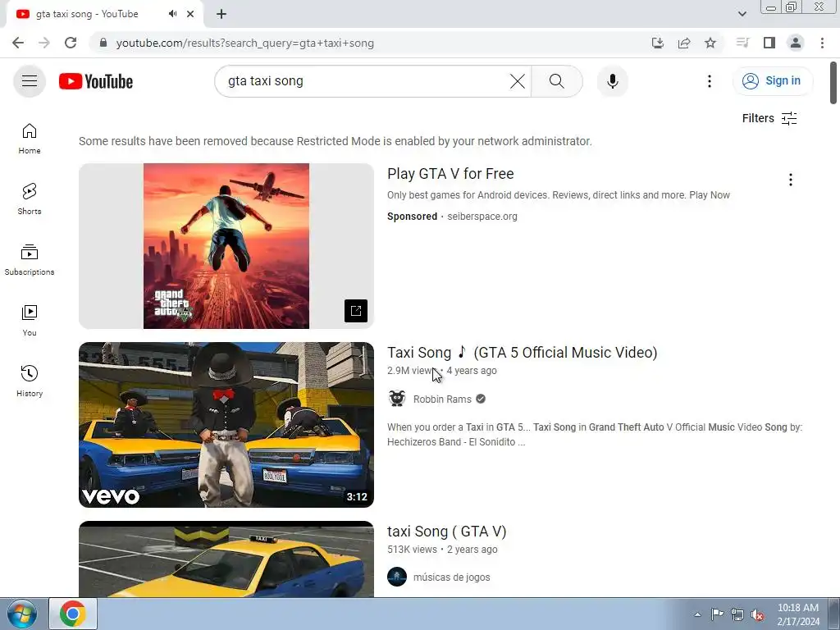The width and height of the screenshot is (840, 630).
Task: Open the Windows Start menu
Action: click(22, 614)
